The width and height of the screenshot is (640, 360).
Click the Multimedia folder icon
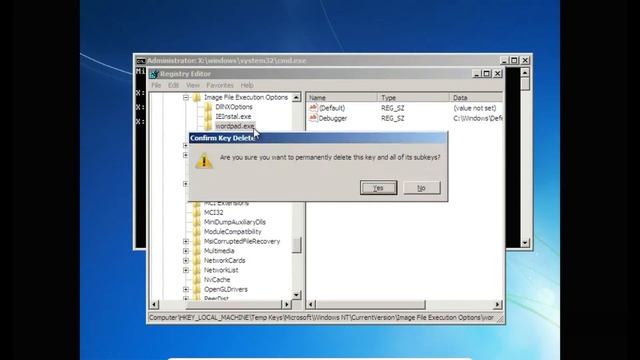(x=197, y=251)
